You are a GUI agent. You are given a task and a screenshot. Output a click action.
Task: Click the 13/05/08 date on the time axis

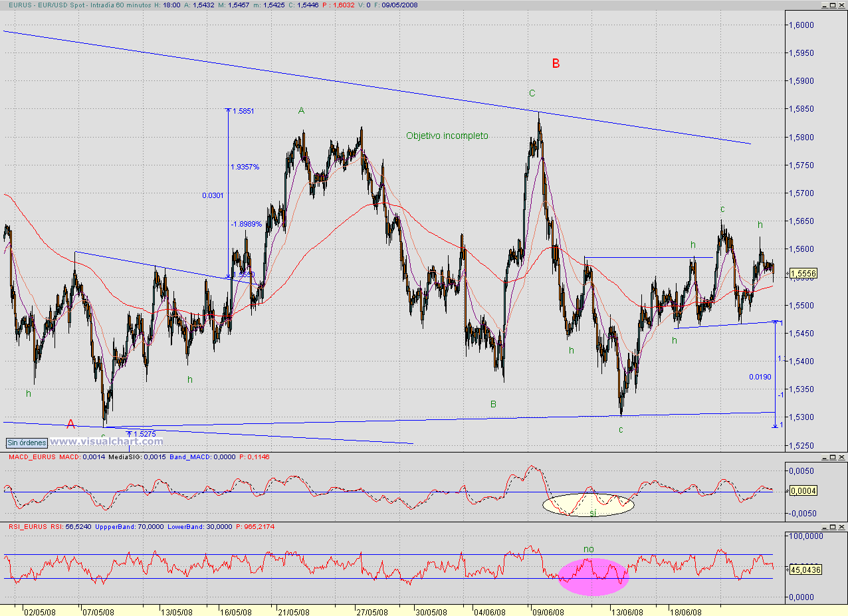click(x=177, y=611)
